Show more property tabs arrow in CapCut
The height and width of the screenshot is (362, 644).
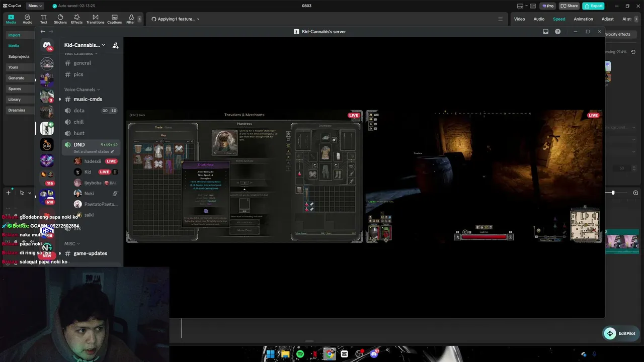pos(637,19)
